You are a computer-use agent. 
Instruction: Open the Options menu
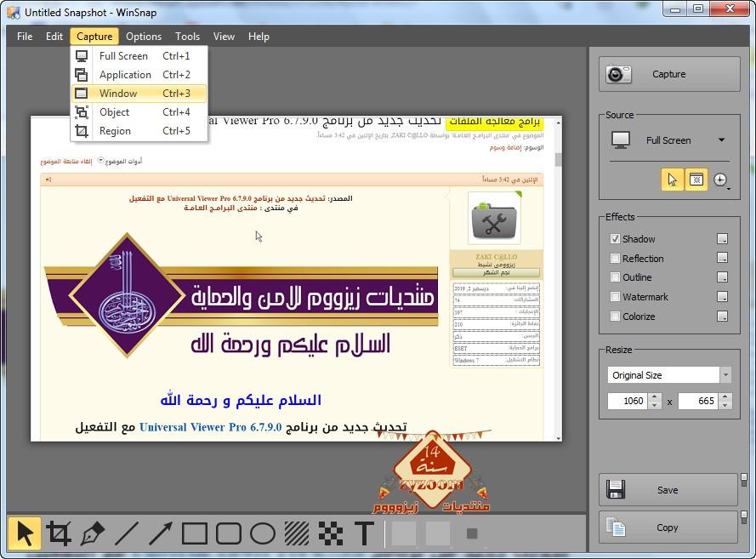[x=144, y=37]
